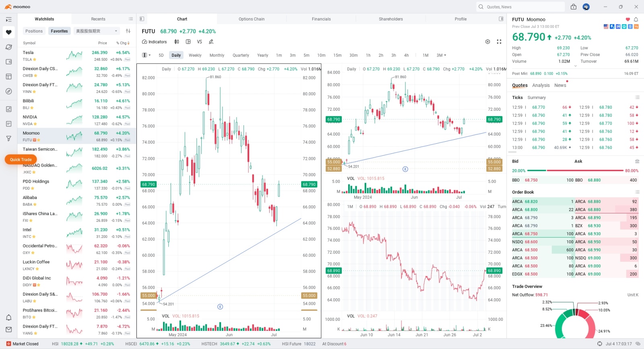Open the Analysis tab

[541, 85]
